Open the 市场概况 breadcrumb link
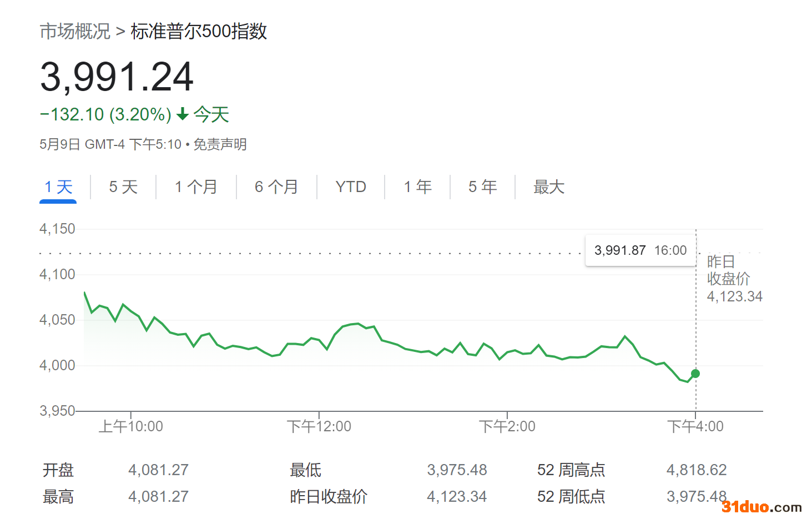 [x=75, y=31]
